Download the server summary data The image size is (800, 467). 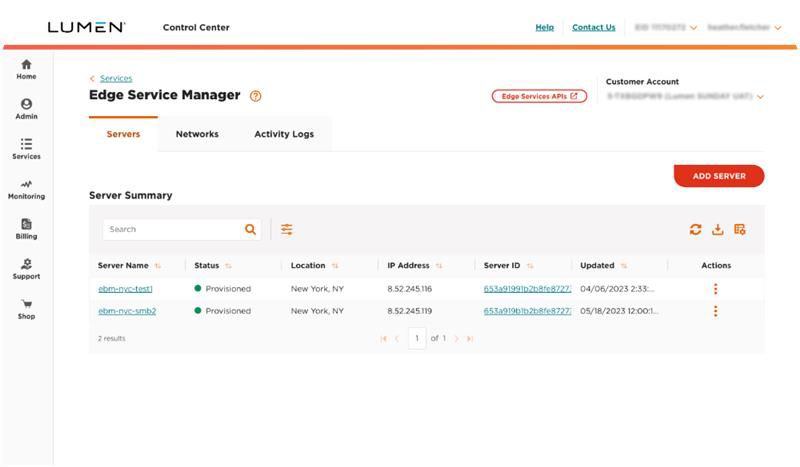(717, 229)
